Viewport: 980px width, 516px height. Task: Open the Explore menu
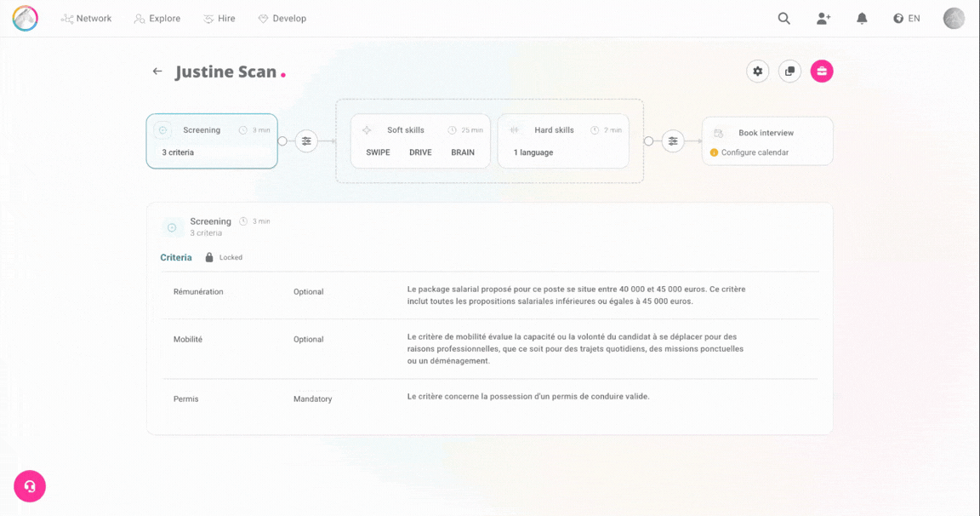(157, 19)
